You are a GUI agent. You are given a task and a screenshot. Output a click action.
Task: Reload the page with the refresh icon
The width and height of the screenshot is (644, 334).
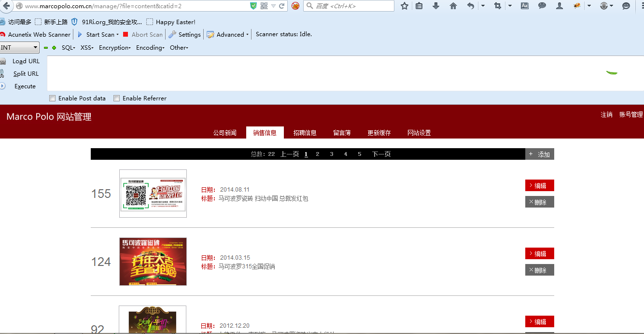coord(282,6)
